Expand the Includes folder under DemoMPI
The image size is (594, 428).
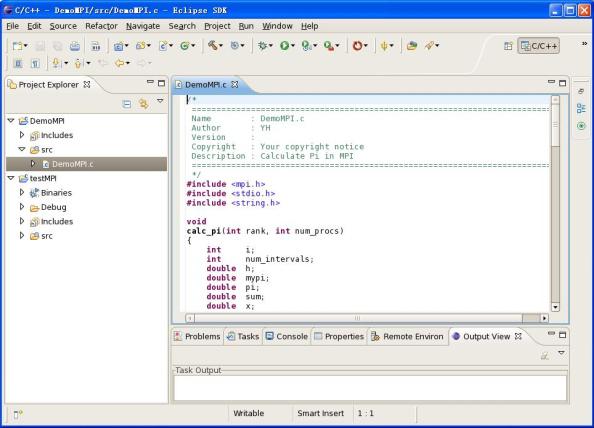point(22,135)
